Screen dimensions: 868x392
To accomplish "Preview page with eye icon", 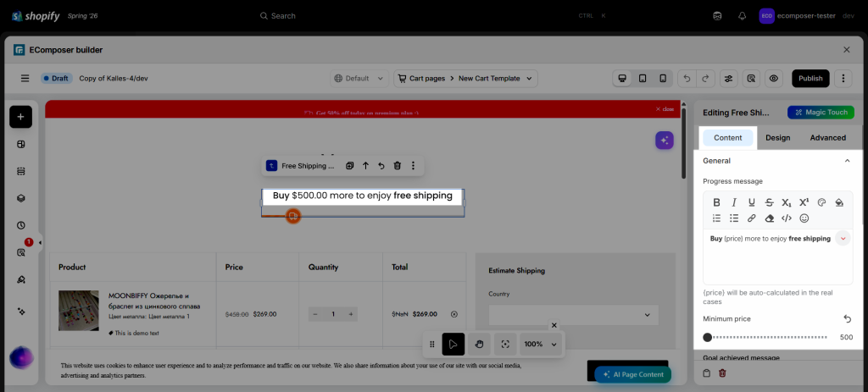I will (x=773, y=79).
